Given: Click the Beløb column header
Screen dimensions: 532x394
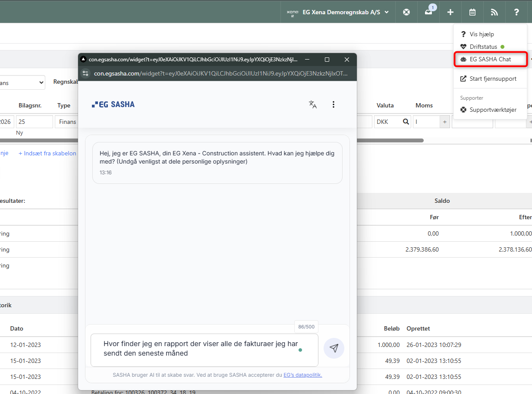Looking at the screenshot, I should pos(392,328).
